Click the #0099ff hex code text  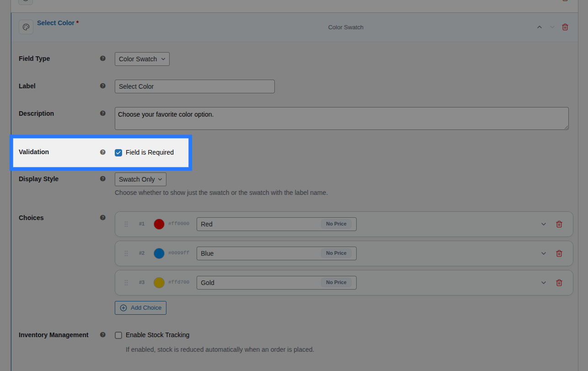coord(179,253)
